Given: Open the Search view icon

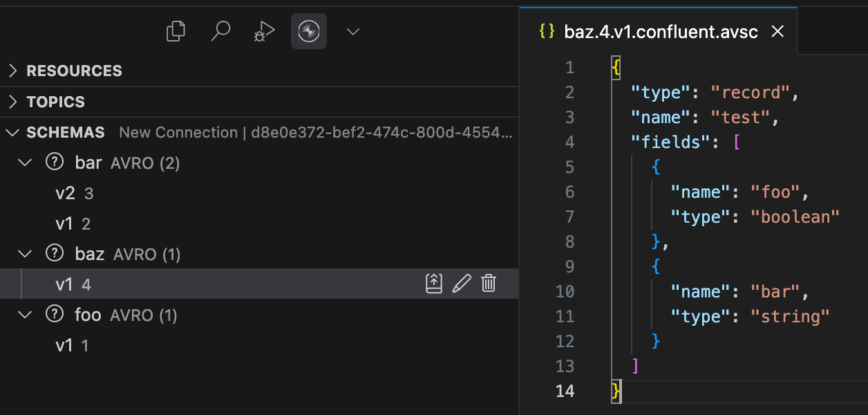Looking at the screenshot, I should [x=220, y=31].
